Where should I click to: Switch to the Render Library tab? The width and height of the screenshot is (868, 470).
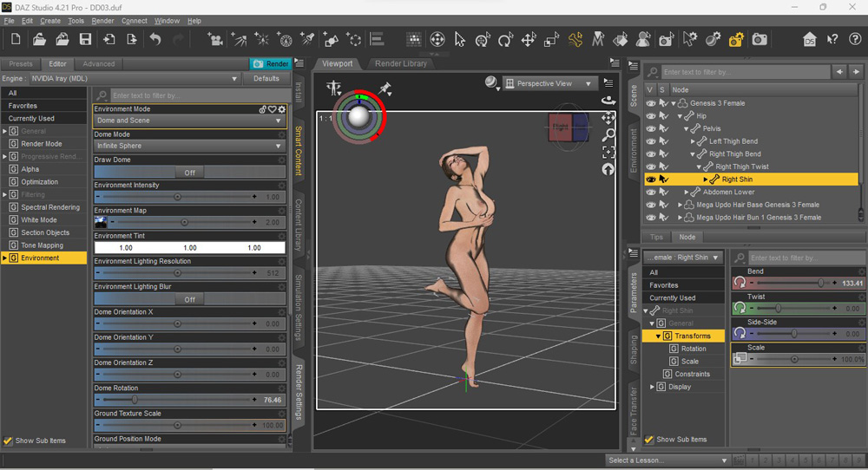tap(401, 63)
